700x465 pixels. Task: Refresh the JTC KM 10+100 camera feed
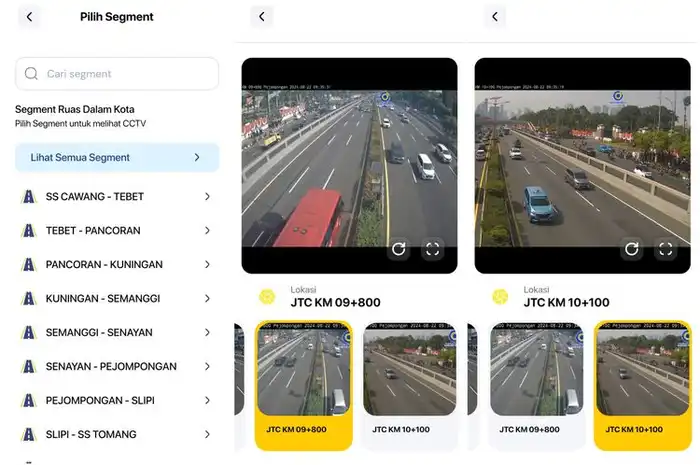pos(632,249)
